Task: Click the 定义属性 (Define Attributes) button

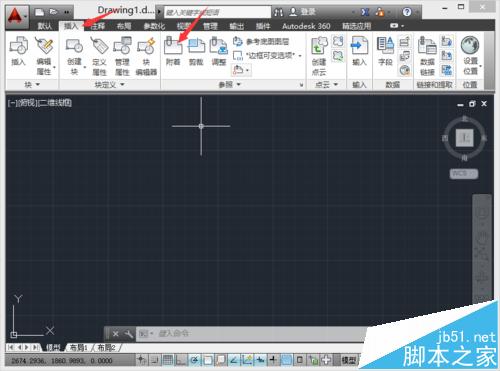Action: pyautogui.click(x=99, y=56)
